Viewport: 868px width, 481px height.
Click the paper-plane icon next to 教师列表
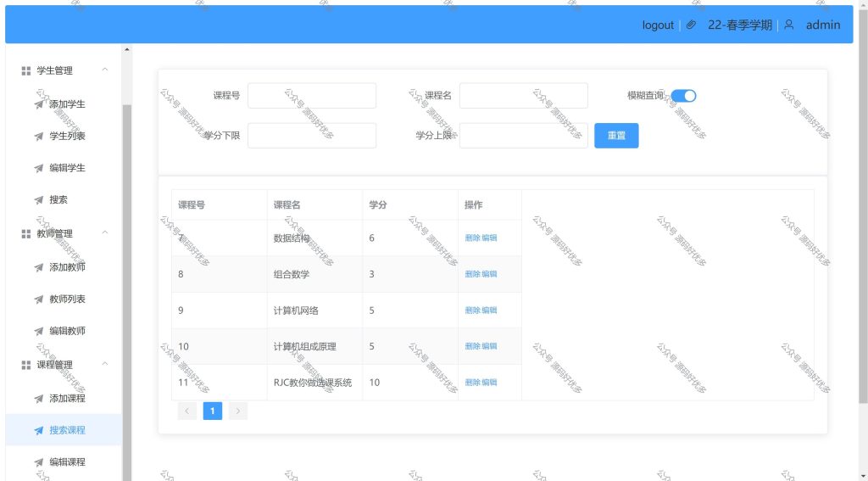(39, 299)
